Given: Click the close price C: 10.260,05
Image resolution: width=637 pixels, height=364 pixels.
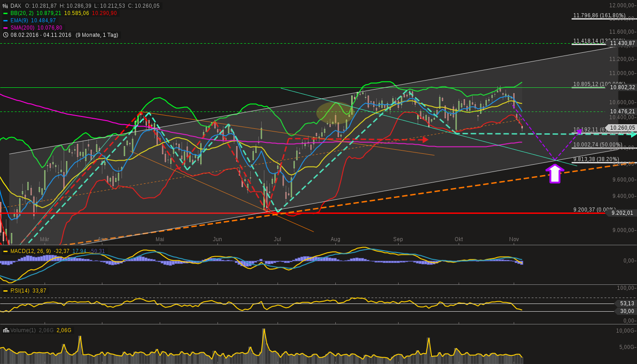Looking at the screenshot, I should tap(144, 6).
